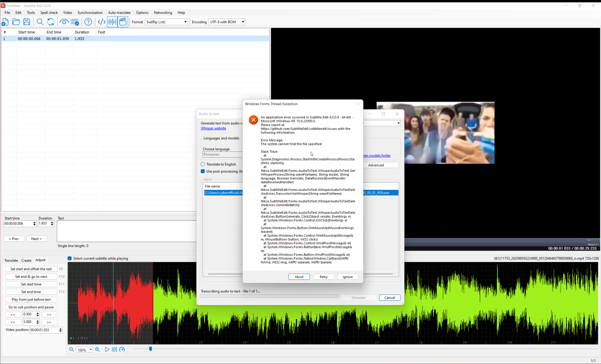The width and height of the screenshot is (601, 364).
Task: Click the Retry button in the exception dialog
Action: tap(323, 277)
